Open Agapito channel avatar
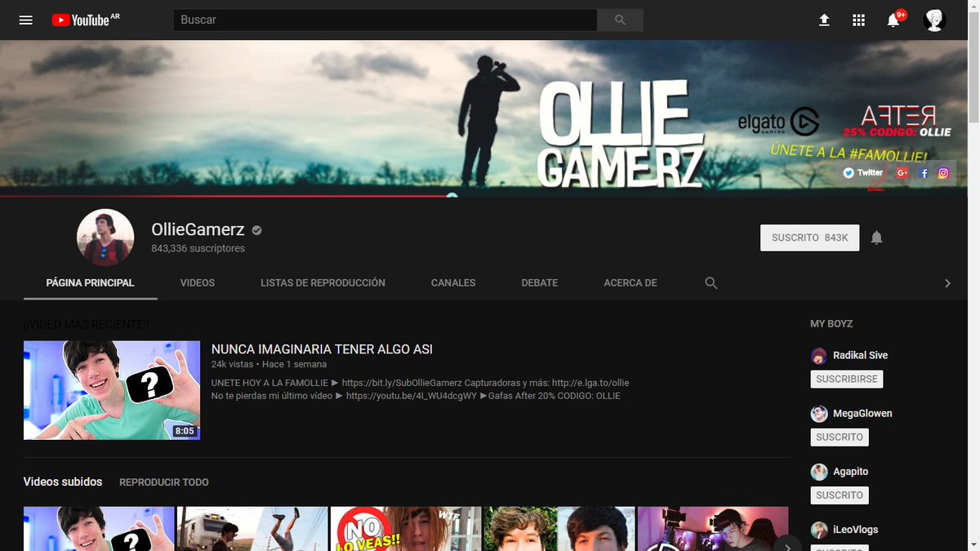980x551 pixels. tap(819, 472)
